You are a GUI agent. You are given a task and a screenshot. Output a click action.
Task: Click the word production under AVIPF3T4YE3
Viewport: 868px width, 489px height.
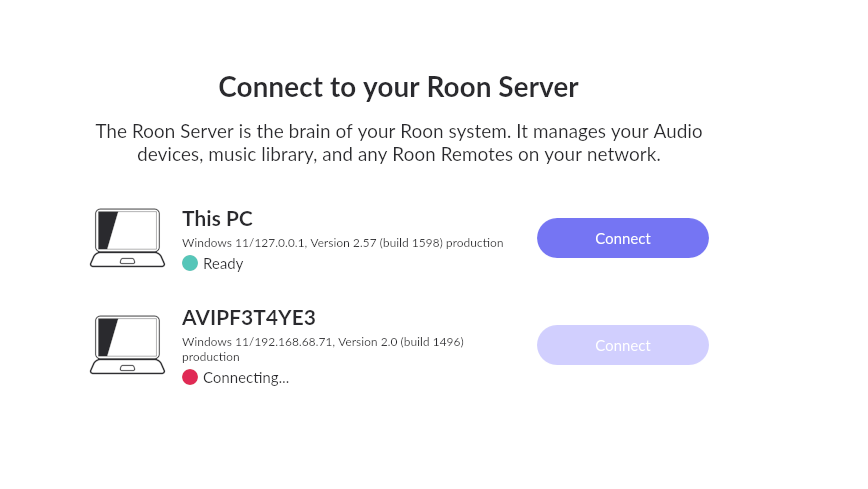pos(211,357)
